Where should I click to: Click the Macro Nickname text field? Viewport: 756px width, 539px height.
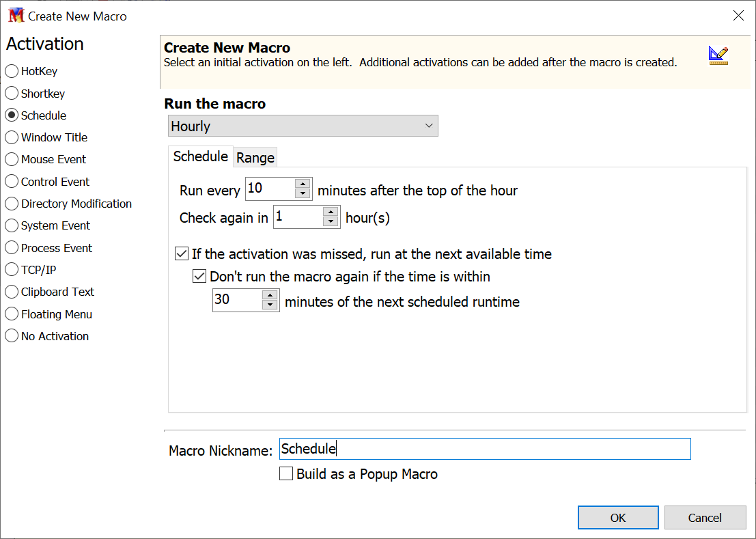485,449
